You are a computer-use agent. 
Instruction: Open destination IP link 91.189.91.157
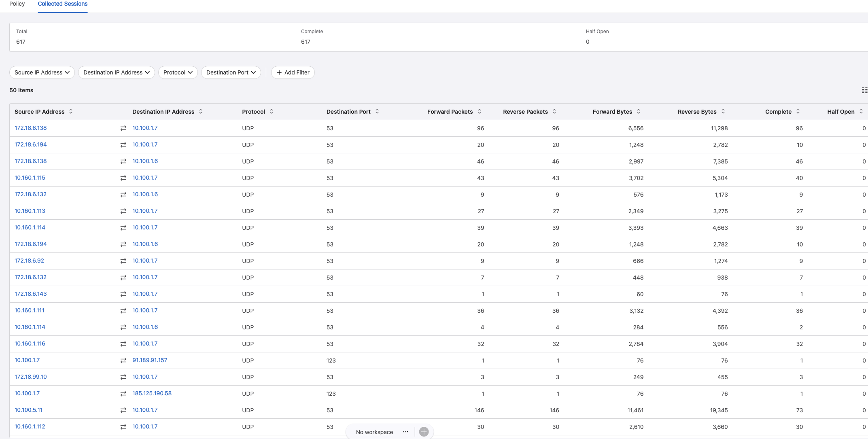[x=150, y=360]
